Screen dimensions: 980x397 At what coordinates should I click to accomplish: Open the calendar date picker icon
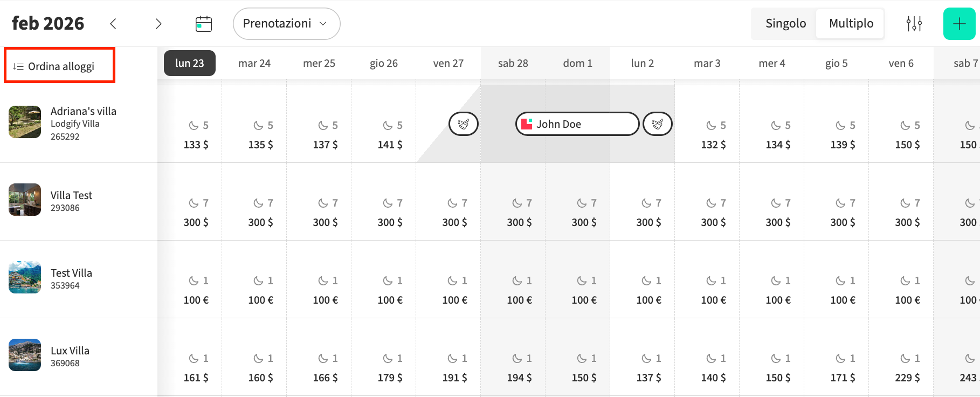coord(203,24)
